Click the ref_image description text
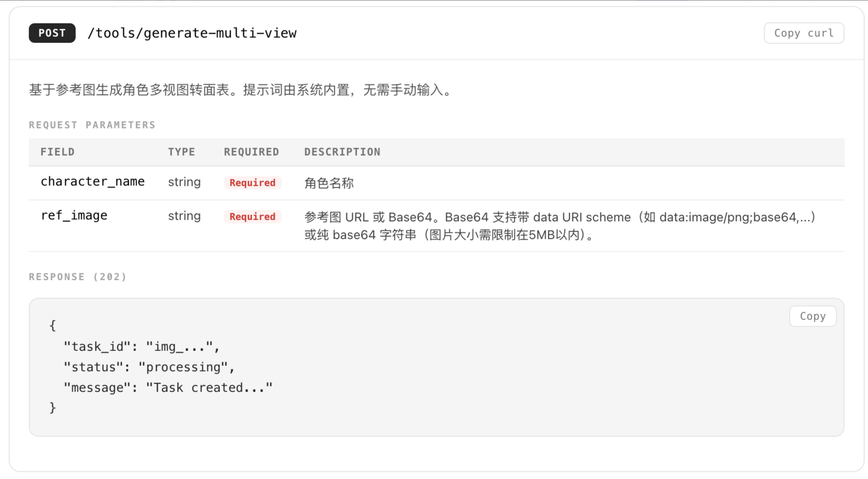The image size is (868, 479). pyautogui.click(x=559, y=226)
